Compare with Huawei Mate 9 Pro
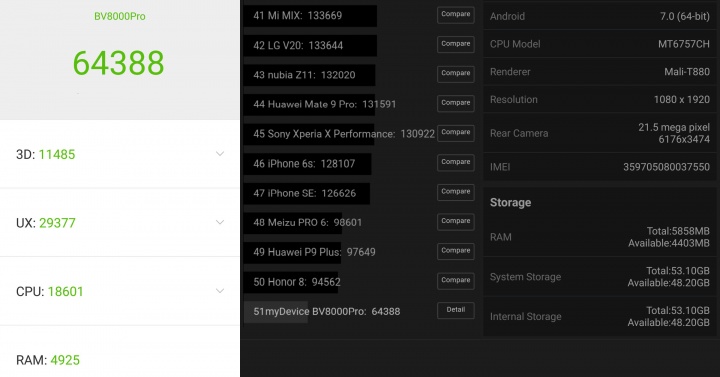The image size is (720, 377). coord(456,103)
